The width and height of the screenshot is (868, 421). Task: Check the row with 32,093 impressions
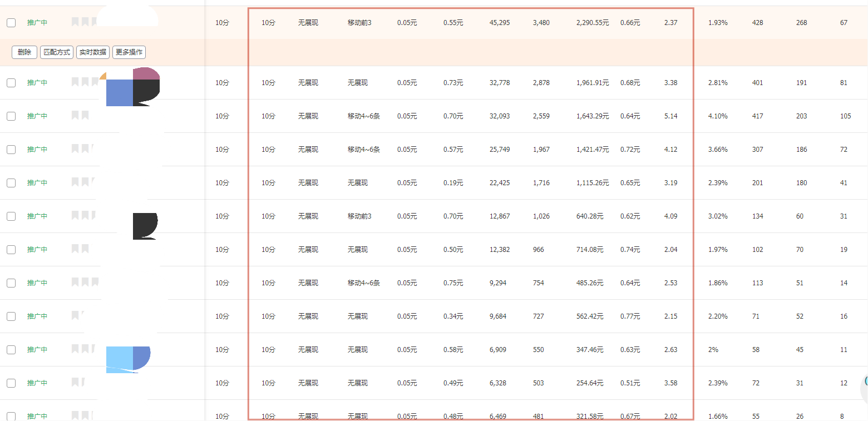(11, 116)
